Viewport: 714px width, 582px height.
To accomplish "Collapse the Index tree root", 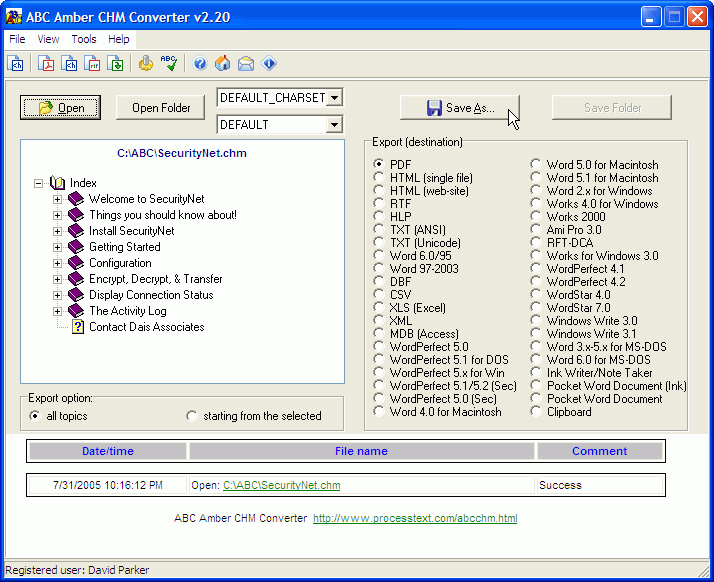I will [39, 183].
